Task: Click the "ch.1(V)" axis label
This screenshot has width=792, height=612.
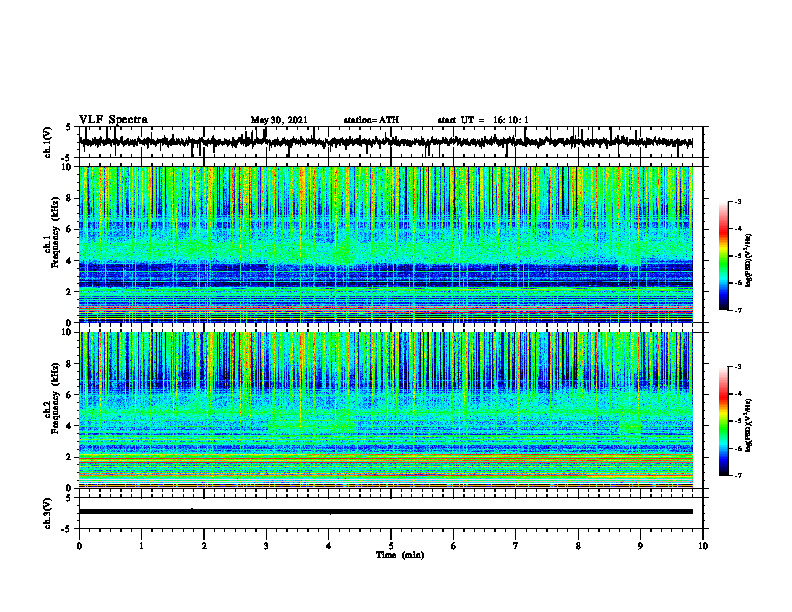Action: [48, 142]
